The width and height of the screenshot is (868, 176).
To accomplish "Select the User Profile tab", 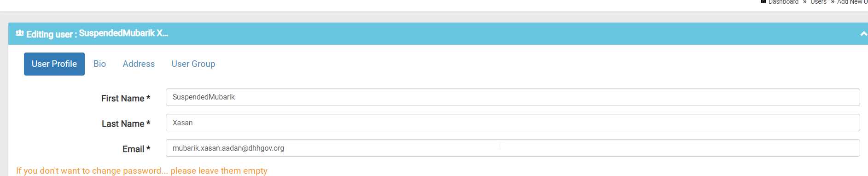I will pyautogui.click(x=54, y=64).
